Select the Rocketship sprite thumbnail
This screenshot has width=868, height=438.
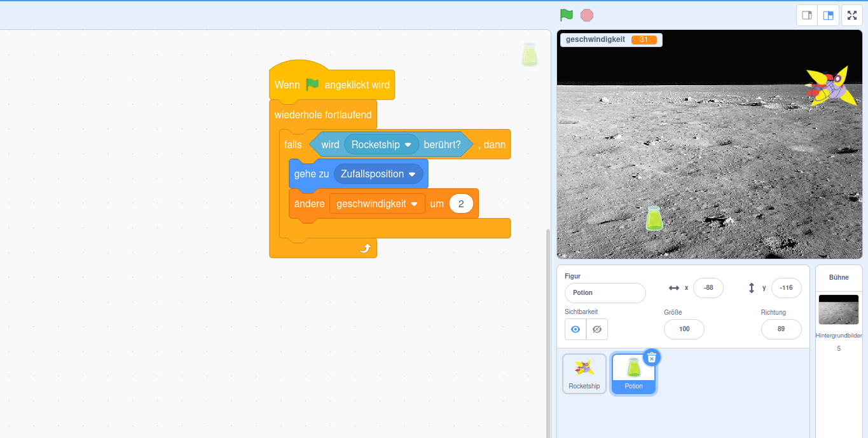(x=584, y=374)
